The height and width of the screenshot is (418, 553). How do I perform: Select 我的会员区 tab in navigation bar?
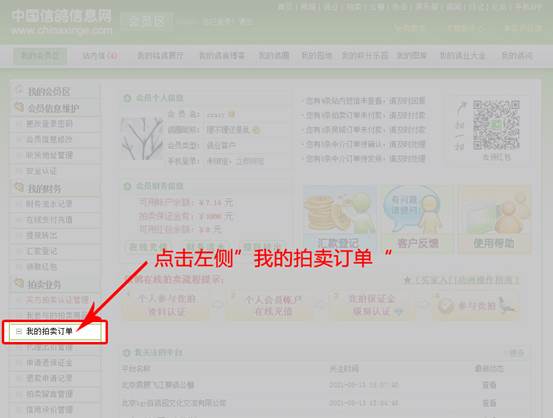coord(40,56)
